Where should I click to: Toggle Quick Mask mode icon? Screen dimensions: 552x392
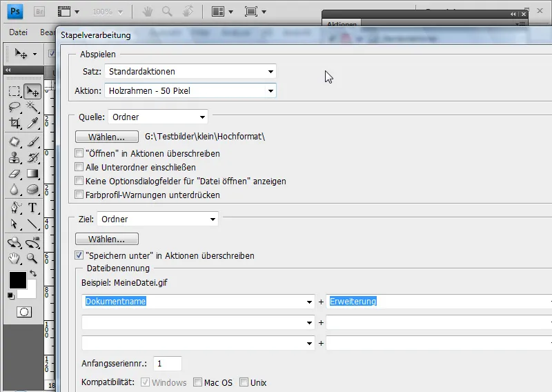click(24, 312)
